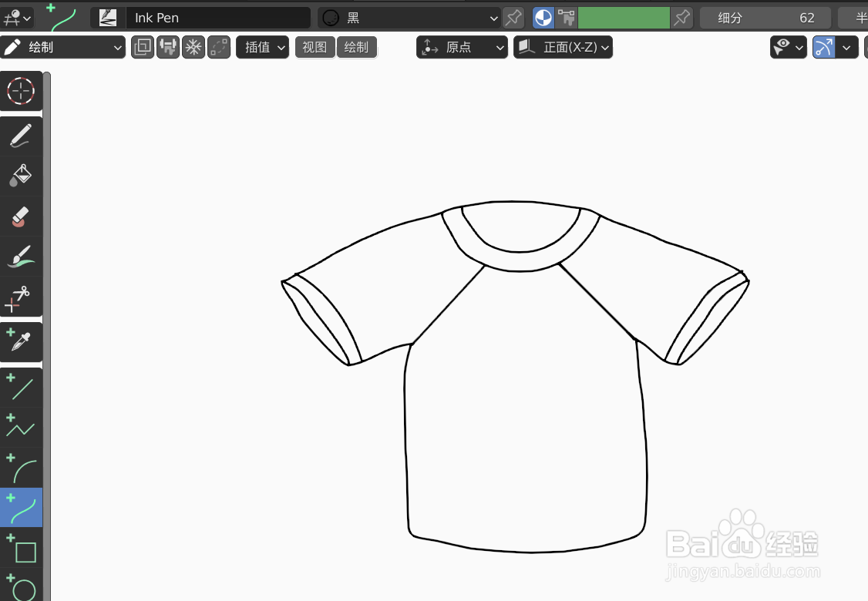
Task: Open the 正面(X-Z) drawing plane dropdown
Action: pos(563,47)
